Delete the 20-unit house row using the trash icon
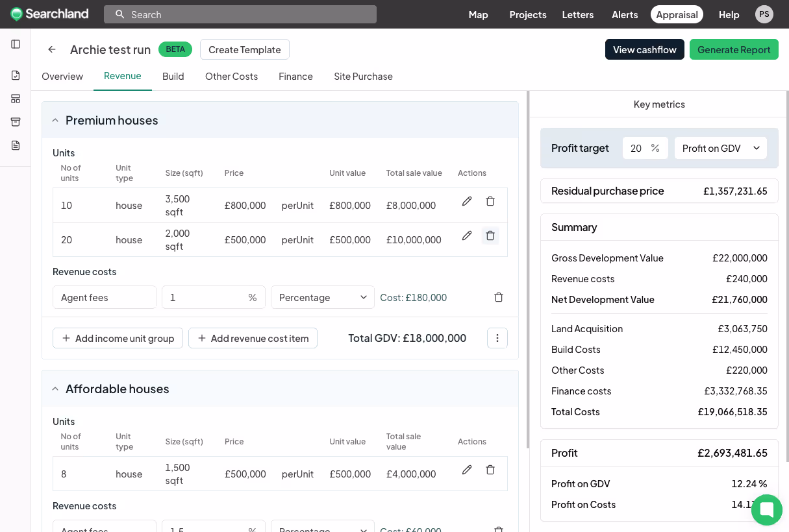 click(x=490, y=236)
